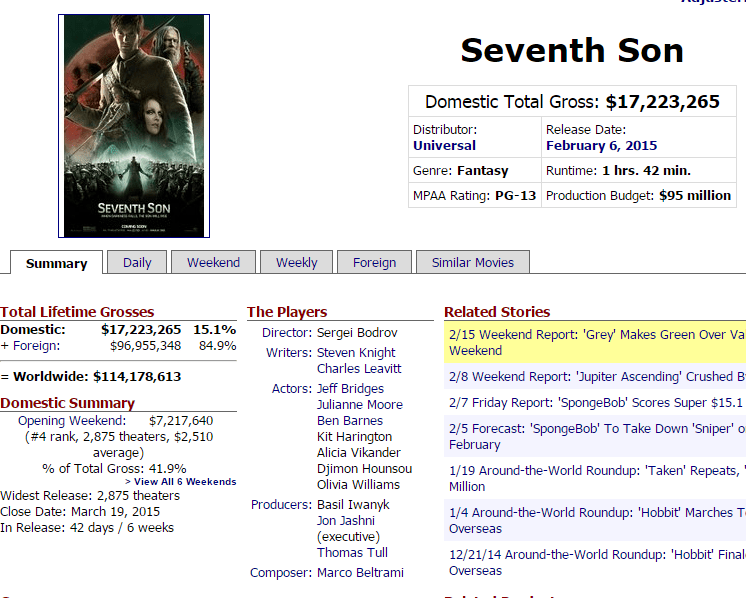Image resolution: width=746 pixels, height=598 pixels.
Task: Open composer Marco Beltrami's page
Action: [x=360, y=573]
